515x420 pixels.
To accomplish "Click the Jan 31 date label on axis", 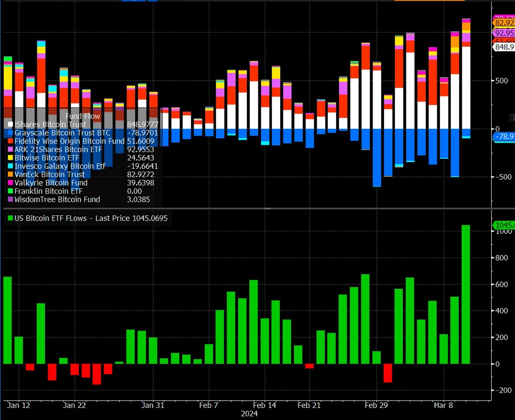I will 153,405.
